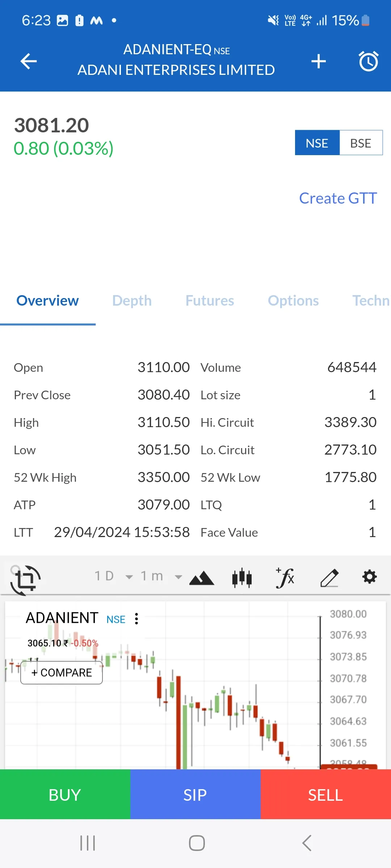Screen dimensions: 391x868
Task: Tap ATP value 3079.00
Action: point(164,505)
